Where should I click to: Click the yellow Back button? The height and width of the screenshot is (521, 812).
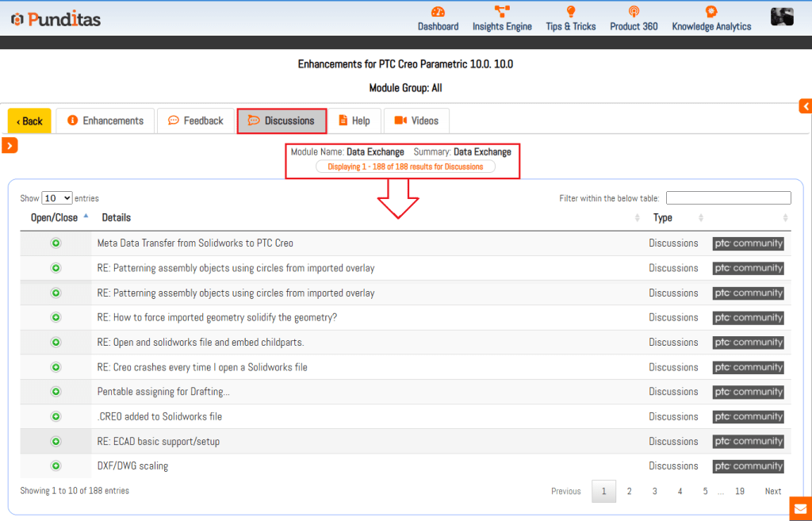point(29,121)
